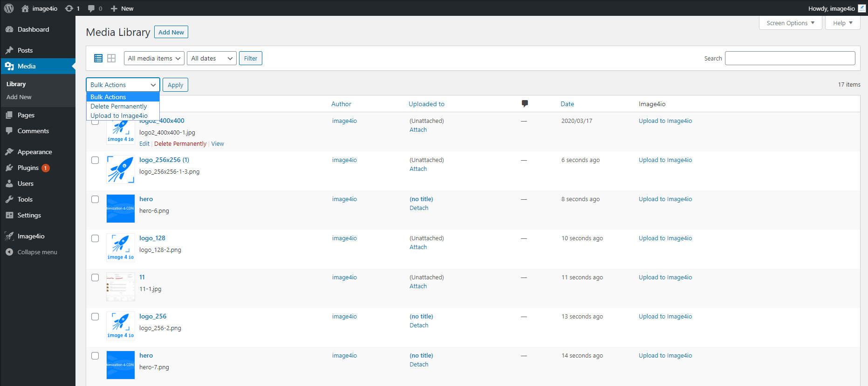The image size is (868, 386).
Task: Open the All dates dropdown
Action: (212, 58)
